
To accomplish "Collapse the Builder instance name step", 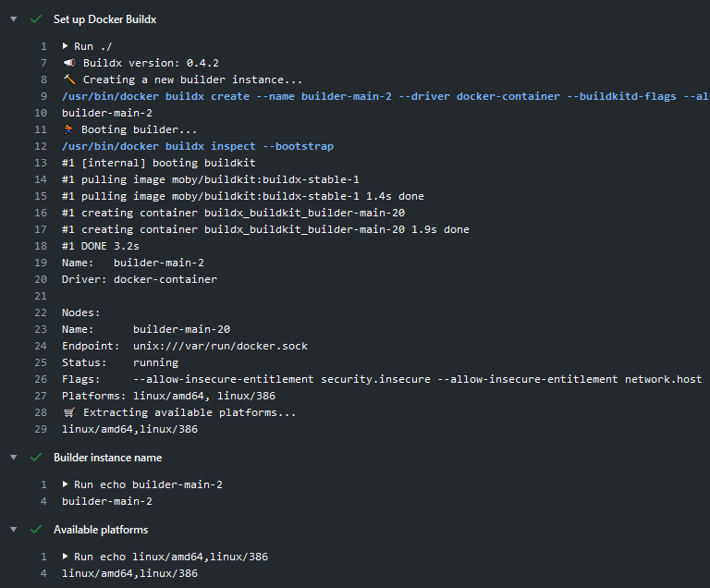I will [14, 458].
